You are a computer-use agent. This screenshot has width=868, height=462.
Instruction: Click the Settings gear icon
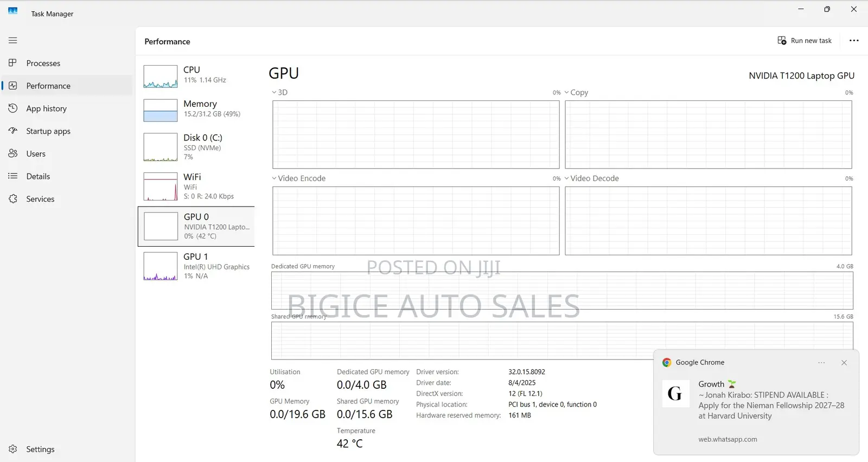pos(13,449)
